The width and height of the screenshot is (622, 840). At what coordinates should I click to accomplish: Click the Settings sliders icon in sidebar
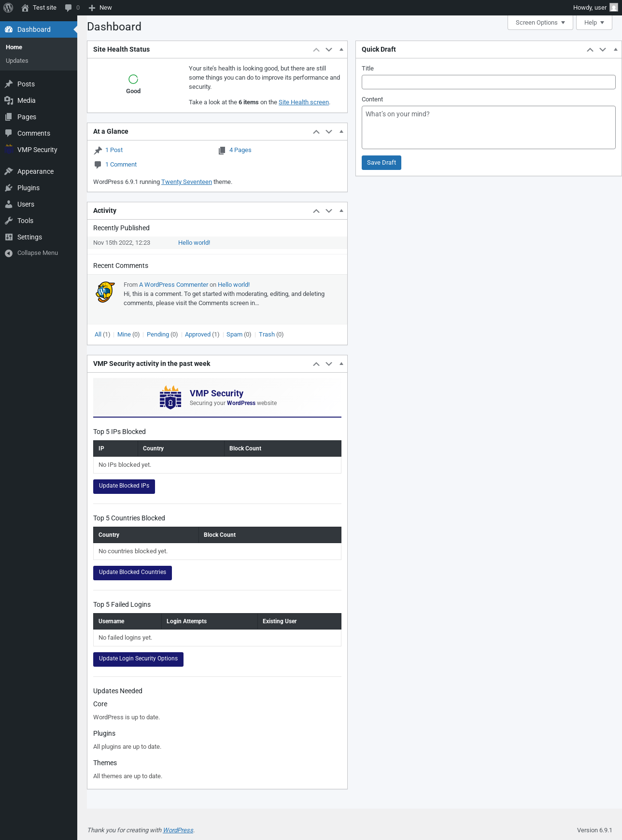pos(9,237)
